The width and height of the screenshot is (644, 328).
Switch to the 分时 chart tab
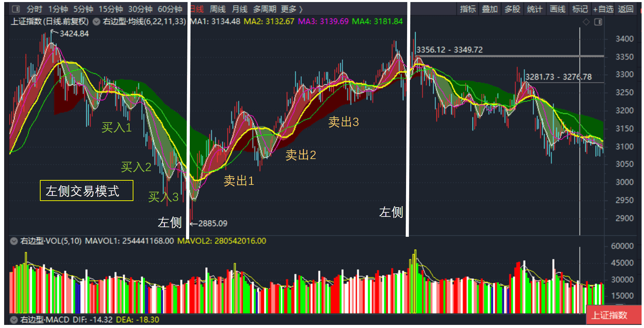pos(34,9)
